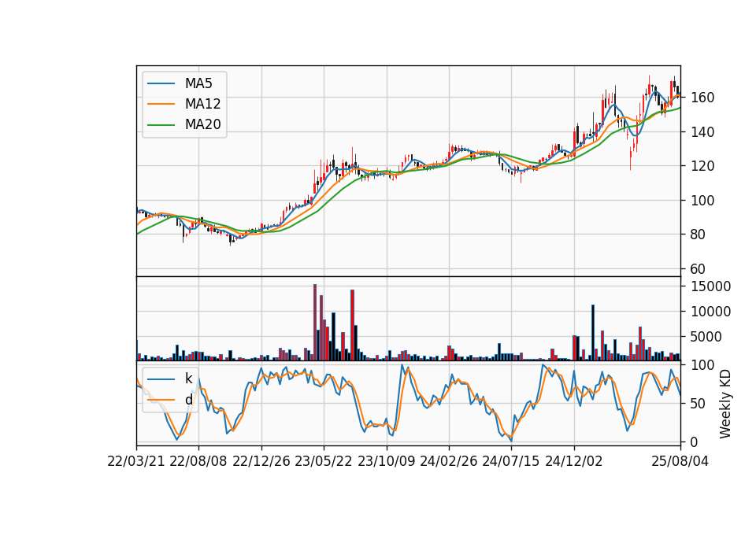Click the 24/12/02 date label

tap(574, 461)
